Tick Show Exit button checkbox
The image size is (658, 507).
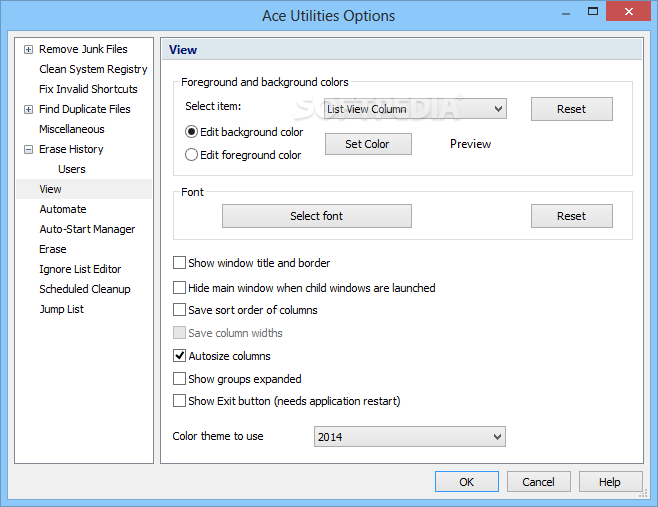179,400
